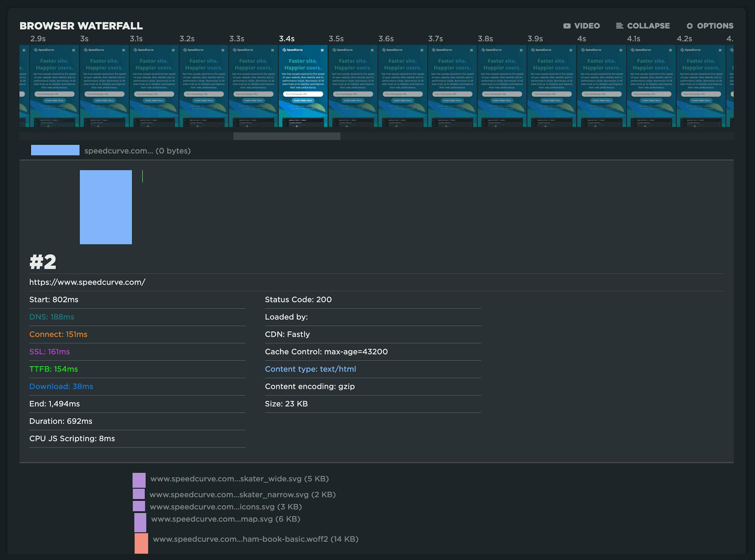
Task: Open Video view via label
Action: click(x=587, y=26)
